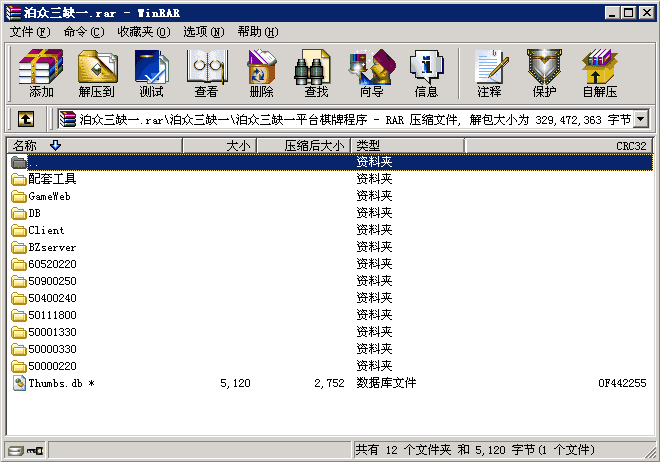Select the 50400240 folder row
This screenshot has width=660, height=462.
330,298
